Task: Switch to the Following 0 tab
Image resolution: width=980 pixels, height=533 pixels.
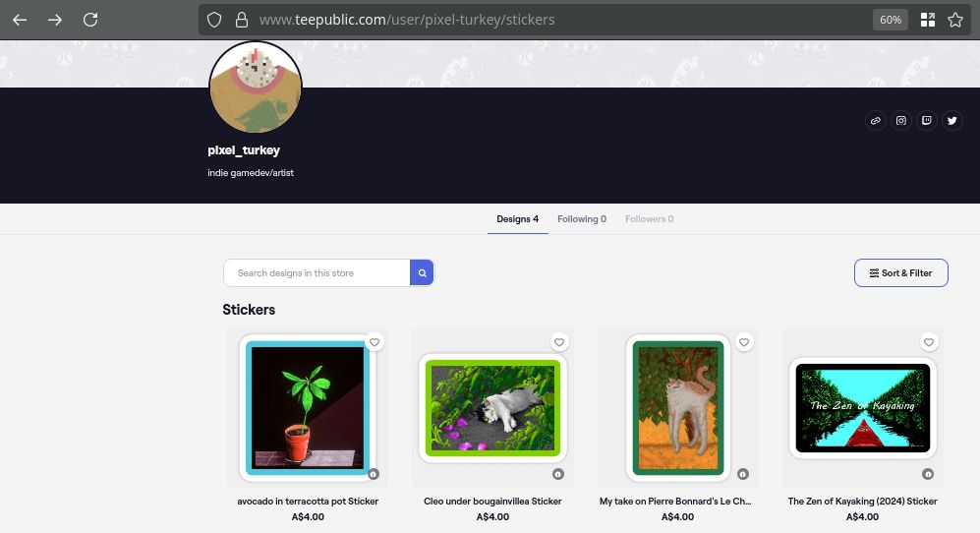Action: 582,219
